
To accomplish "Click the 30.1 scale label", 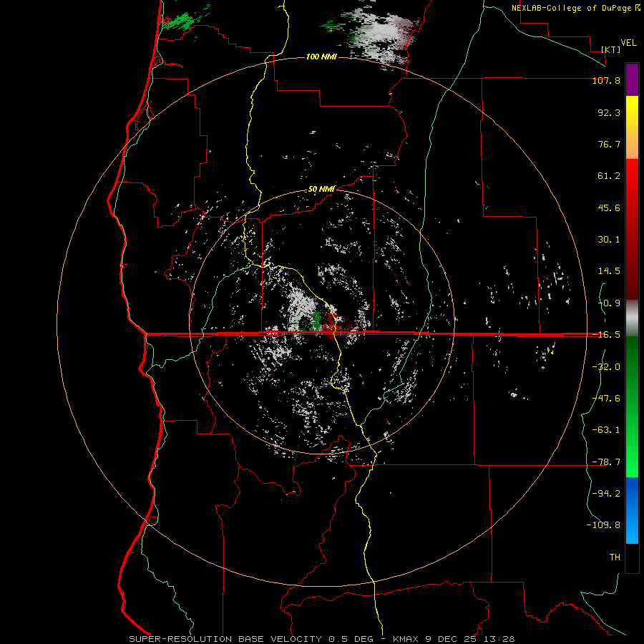I will pos(609,240).
